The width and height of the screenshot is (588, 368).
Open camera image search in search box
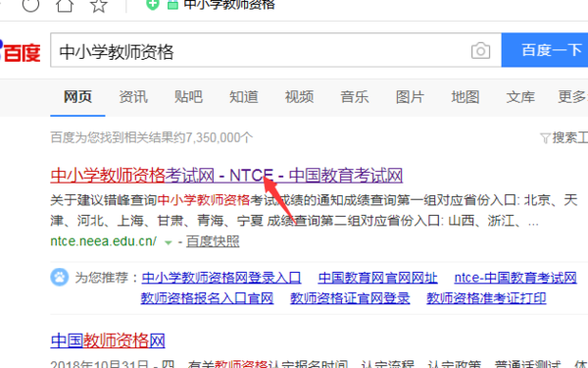click(480, 50)
